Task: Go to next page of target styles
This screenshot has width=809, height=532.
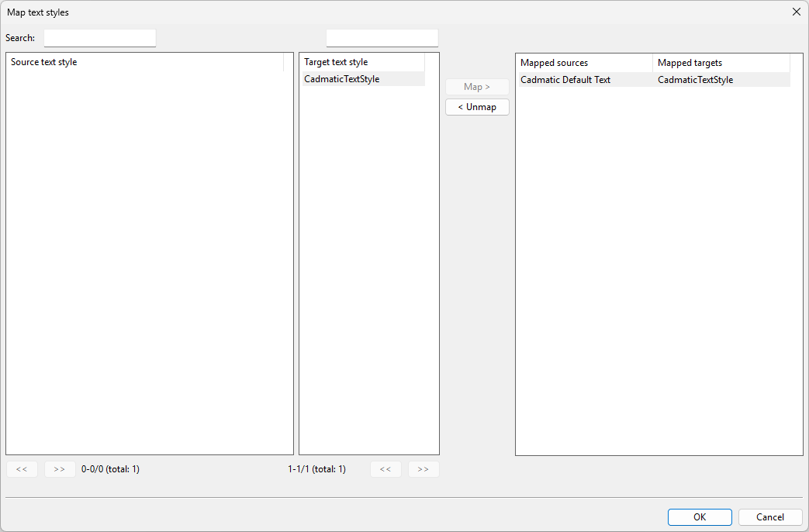Action: pos(424,469)
